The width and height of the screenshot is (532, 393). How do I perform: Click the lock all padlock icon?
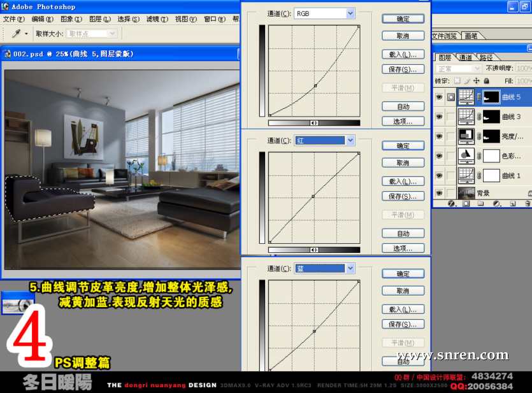pyautogui.click(x=486, y=81)
